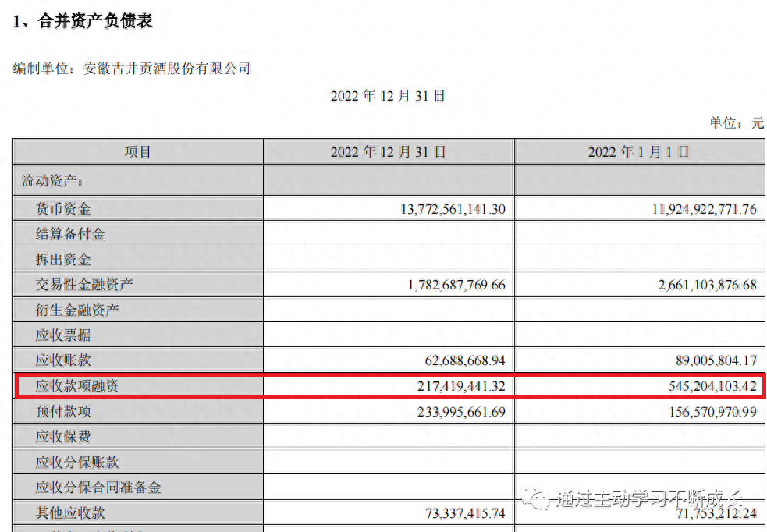Screen dimensions: 767x532
Task: Select the company name 安徽古井贡酒股份有限公司
Action: 167,69
